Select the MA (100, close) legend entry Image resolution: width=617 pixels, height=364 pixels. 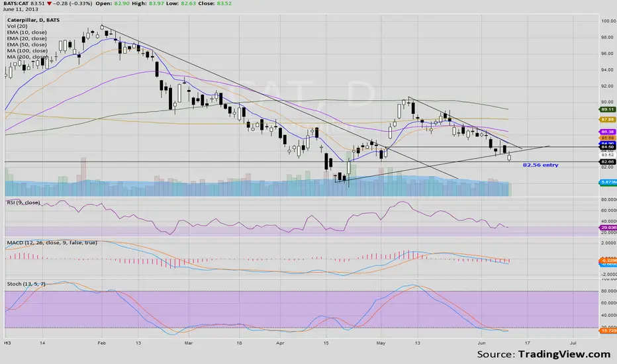(x=27, y=50)
